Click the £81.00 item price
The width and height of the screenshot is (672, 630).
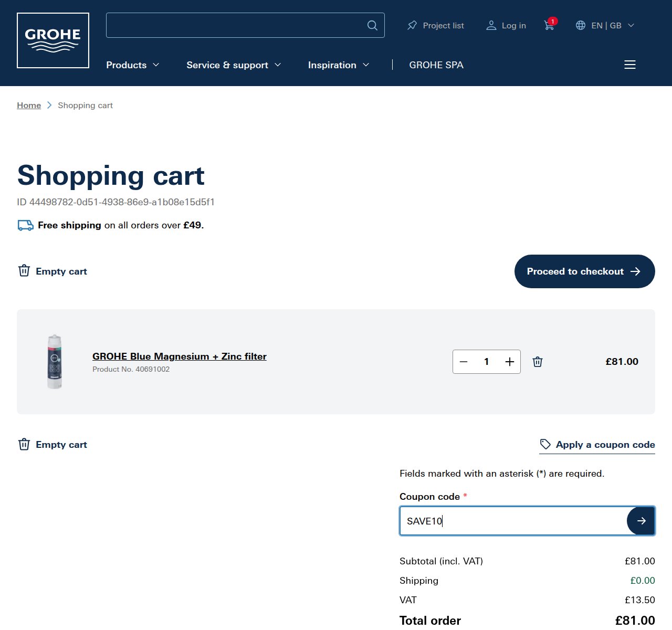[622, 362]
